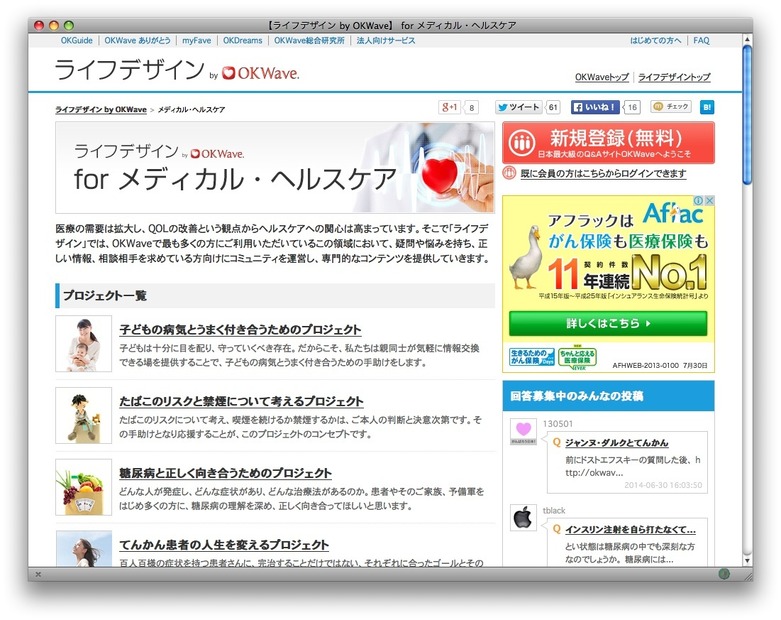Click the Google +1 share button
This screenshot has height=620, width=781.
(450, 107)
